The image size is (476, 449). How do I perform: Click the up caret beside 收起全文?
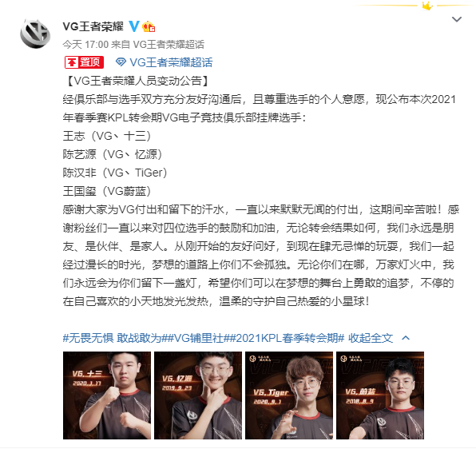(406, 338)
